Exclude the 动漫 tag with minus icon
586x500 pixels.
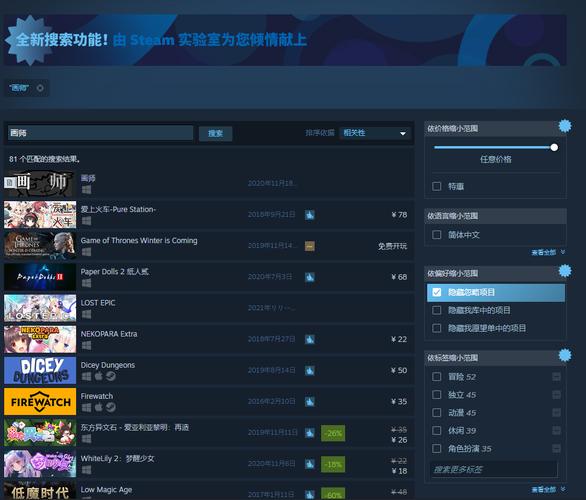tap(556, 413)
